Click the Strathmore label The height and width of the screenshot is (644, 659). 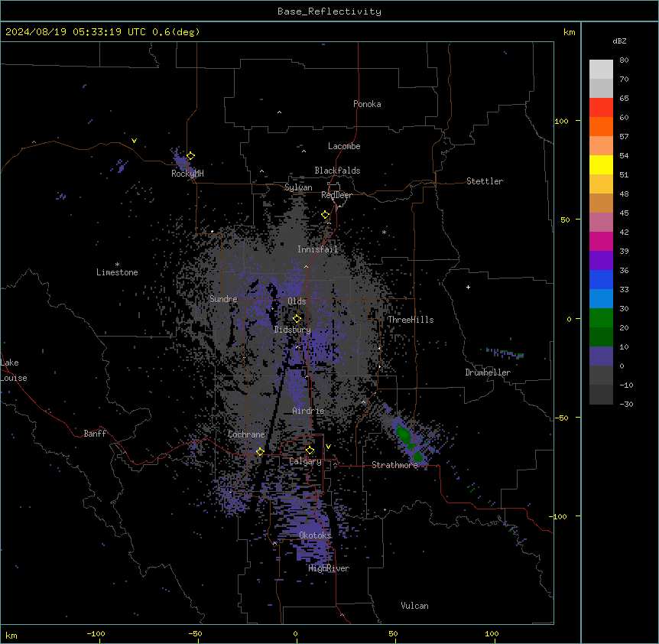(394, 465)
